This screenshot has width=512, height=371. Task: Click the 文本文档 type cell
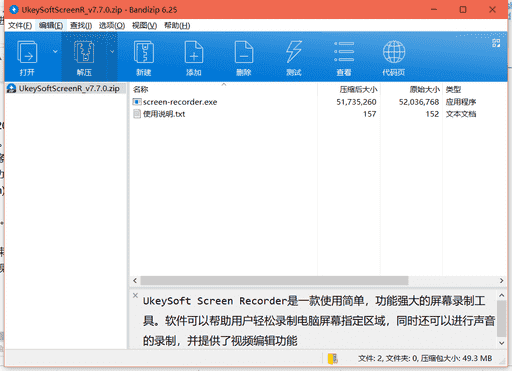point(461,114)
